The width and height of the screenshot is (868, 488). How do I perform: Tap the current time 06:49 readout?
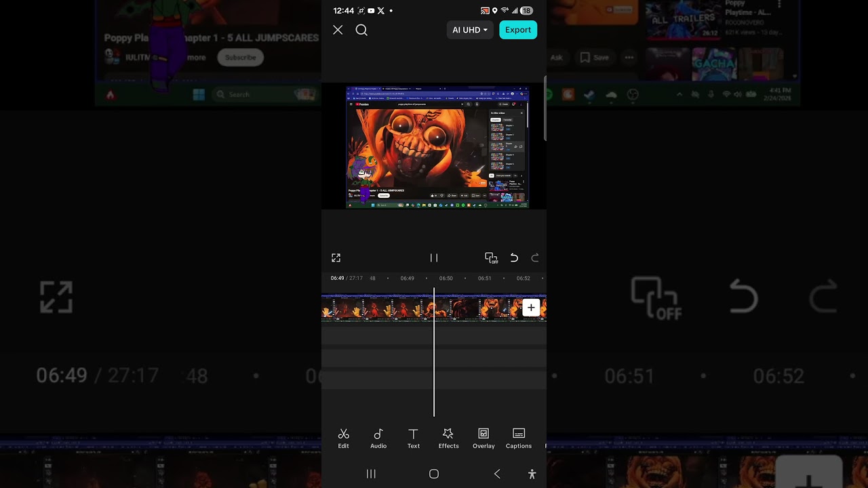(x=337, y=278)
